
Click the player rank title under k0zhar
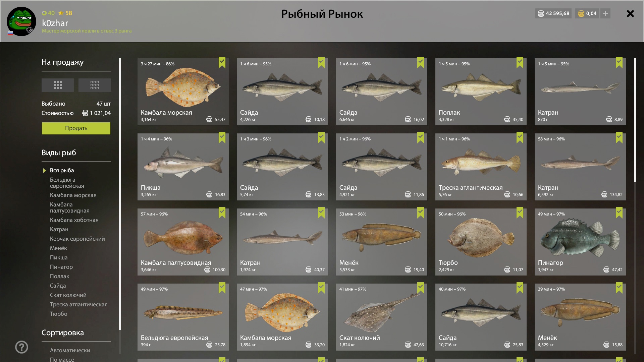click(x=87, y=31)
